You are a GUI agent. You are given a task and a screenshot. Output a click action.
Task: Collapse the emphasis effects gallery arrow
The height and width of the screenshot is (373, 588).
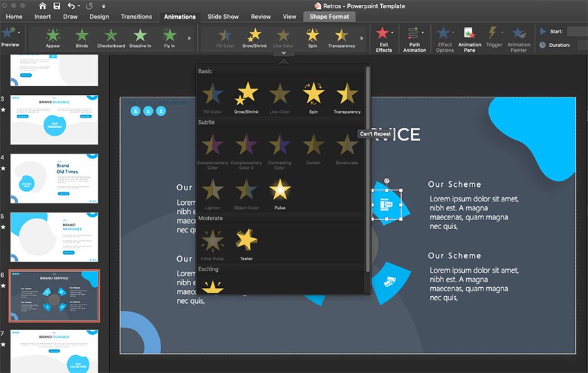pyautogui.click(x=284, y=53)
